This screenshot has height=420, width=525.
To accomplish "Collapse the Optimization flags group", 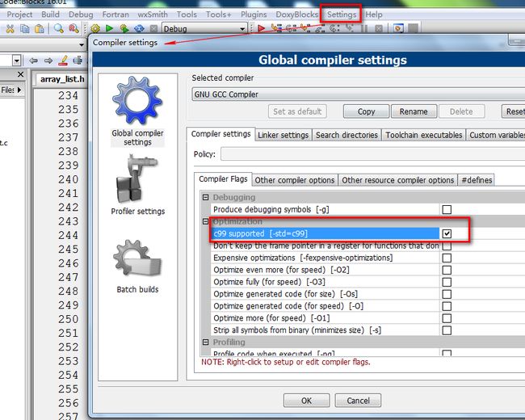I will pos(206,221).
